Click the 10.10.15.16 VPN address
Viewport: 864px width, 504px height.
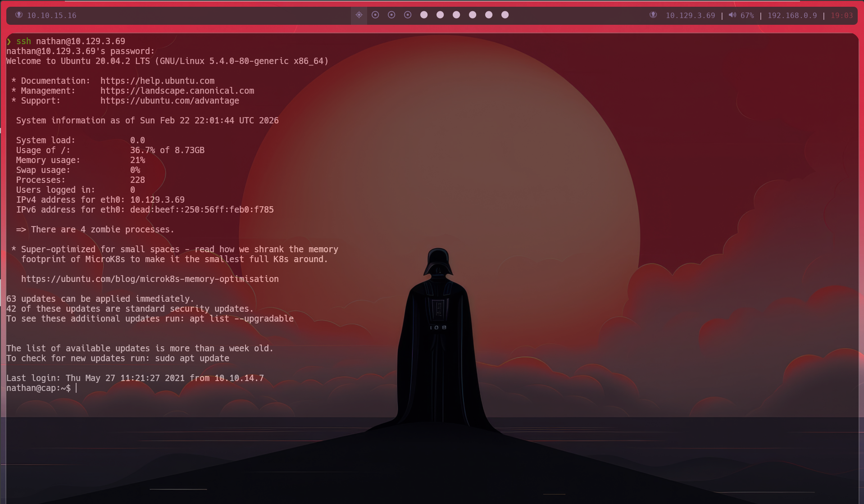tap(51, 15)
